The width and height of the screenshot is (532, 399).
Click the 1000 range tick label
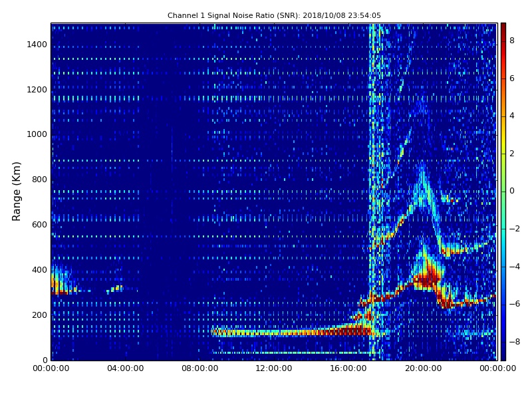click(x=37, y=134)
